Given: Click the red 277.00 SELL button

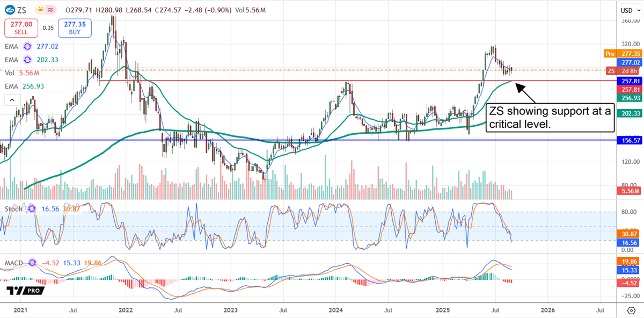Looking at the screenshot, I should pos(20,28).
